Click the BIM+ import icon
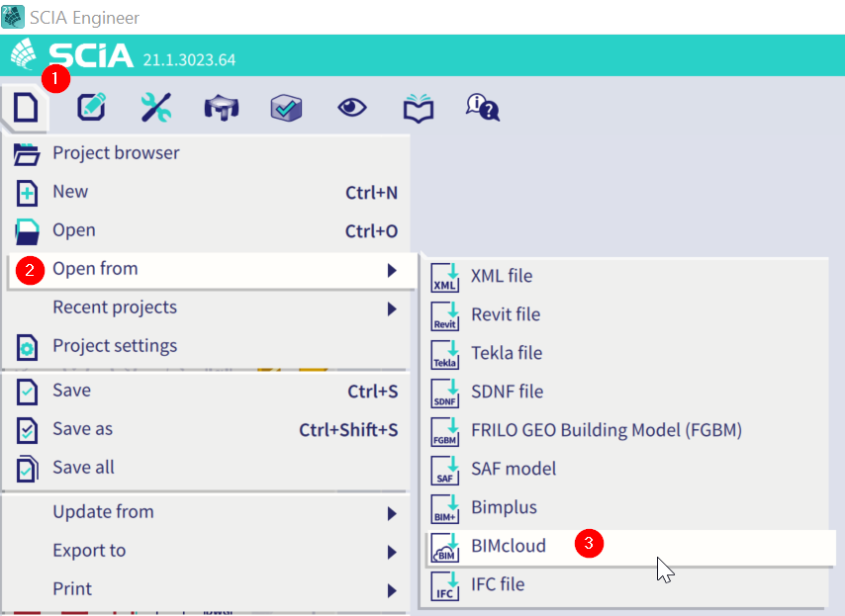This screenshot has width=845, height=616. click(x=445, y=509)
